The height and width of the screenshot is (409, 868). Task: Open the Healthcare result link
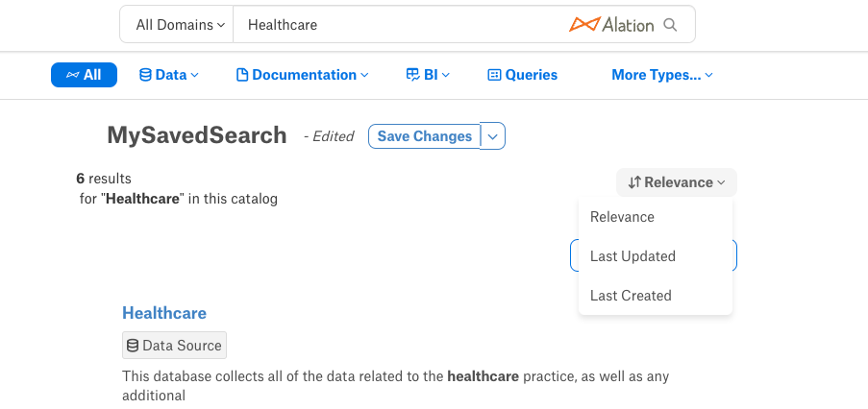[164, 313]
